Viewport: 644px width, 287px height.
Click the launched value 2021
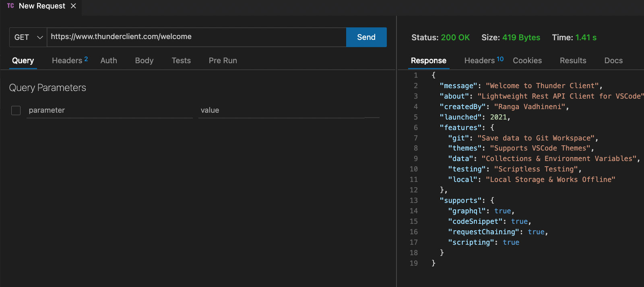(498, 117)
